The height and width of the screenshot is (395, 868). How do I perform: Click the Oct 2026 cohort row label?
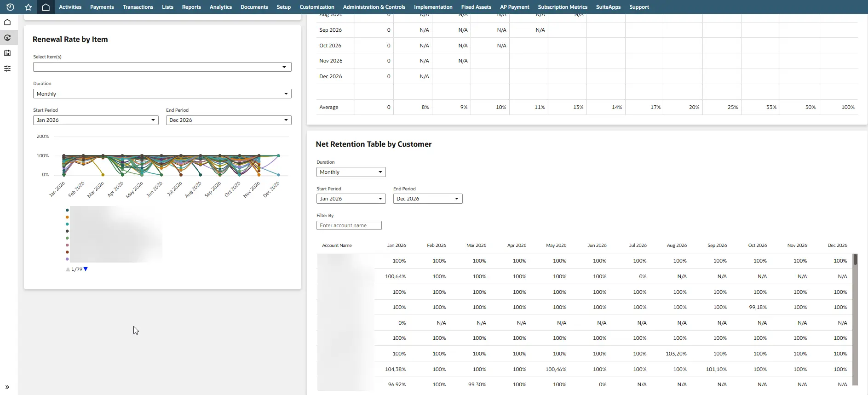click(x=330, y=46)
